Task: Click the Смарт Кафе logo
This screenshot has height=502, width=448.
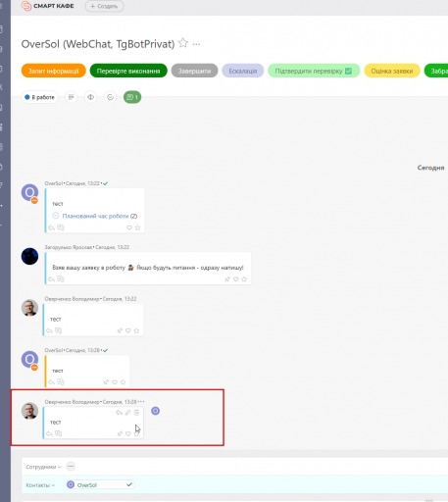Action: (47, 6)
